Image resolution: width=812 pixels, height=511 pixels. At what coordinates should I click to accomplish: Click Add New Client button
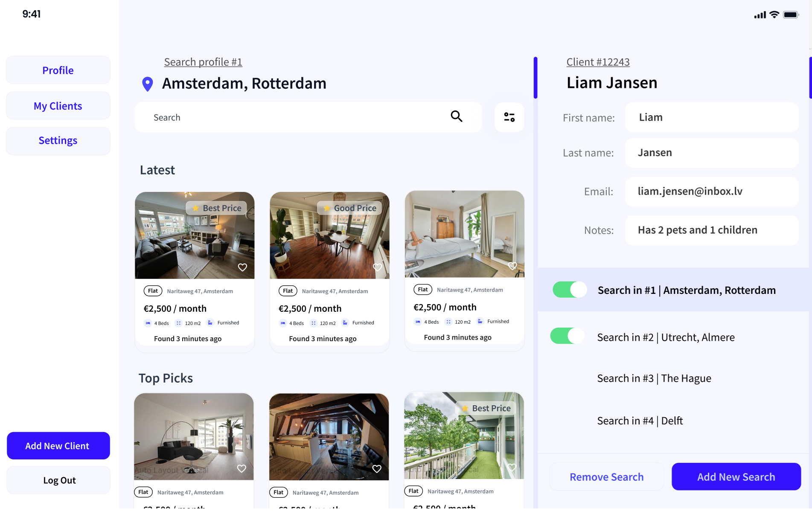click(58, 446)
